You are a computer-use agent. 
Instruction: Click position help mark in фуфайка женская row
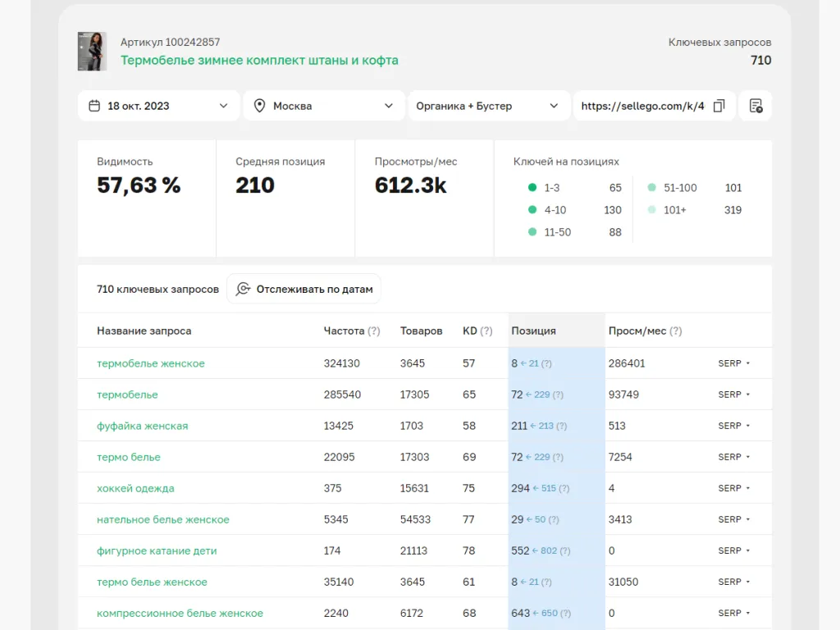point(561,427)
